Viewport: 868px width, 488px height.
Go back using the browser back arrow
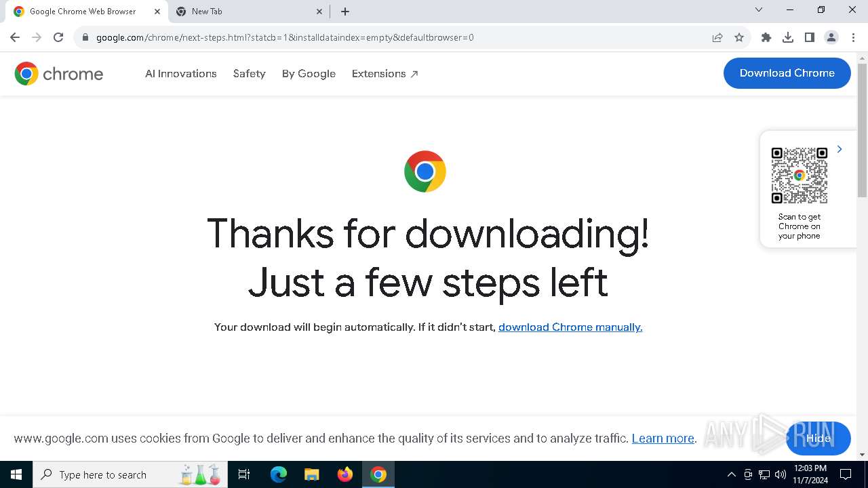pos(15,37)
